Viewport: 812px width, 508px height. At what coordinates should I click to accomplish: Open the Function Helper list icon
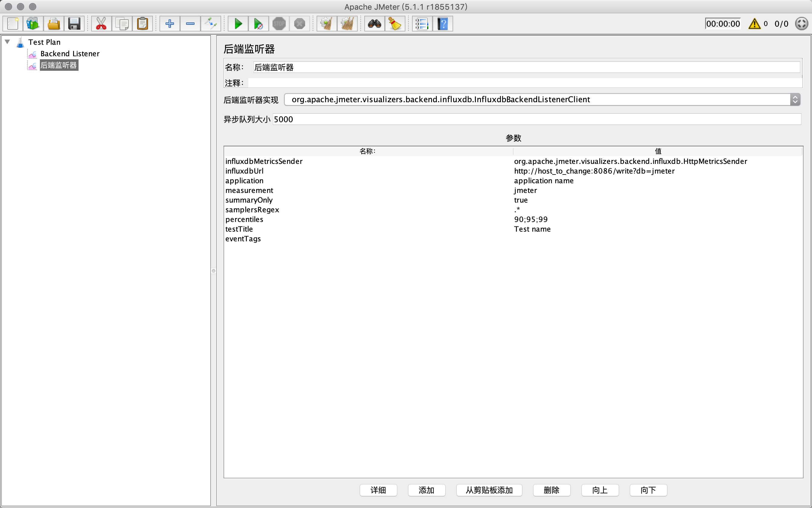pyautogui.click(x=422, y=24)
